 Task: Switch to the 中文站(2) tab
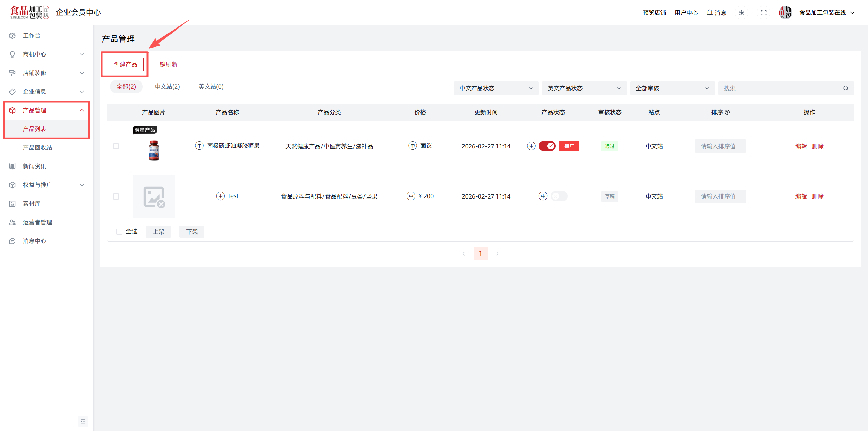[167, 87]
